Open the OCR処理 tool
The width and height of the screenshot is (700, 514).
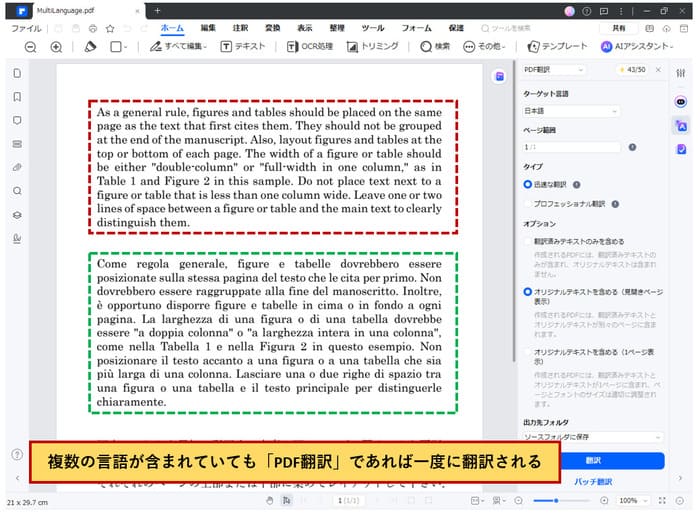[309, 47]
